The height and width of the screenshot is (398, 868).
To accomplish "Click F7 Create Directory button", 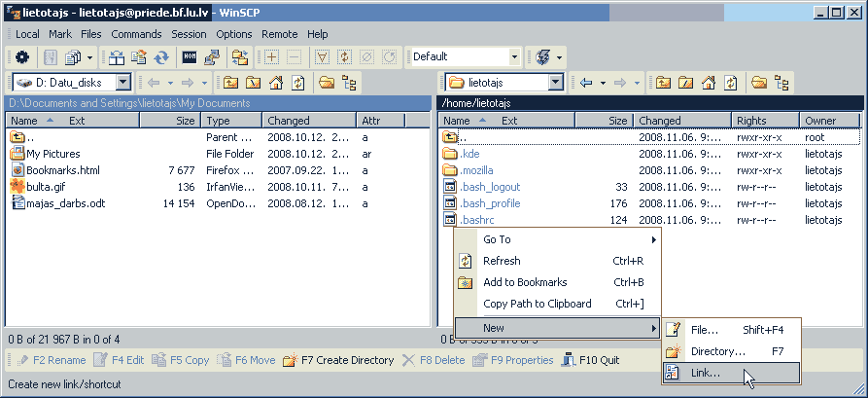I will (338, 360).
